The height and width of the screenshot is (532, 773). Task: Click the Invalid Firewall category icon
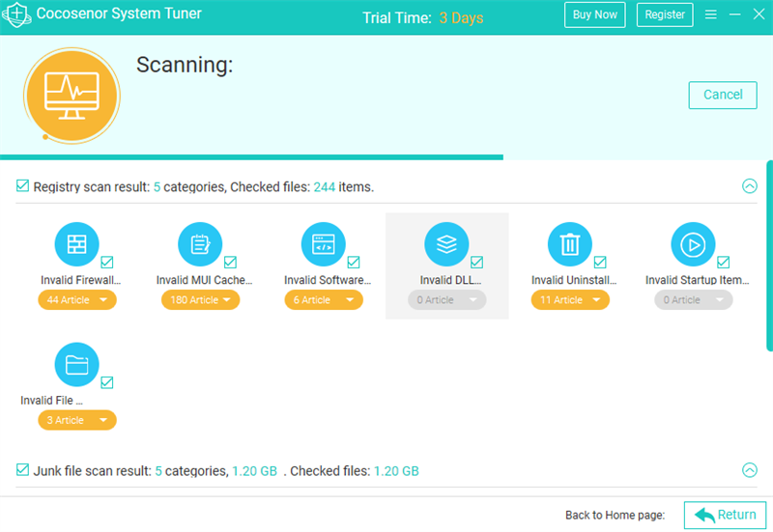(x=76, y=244)
